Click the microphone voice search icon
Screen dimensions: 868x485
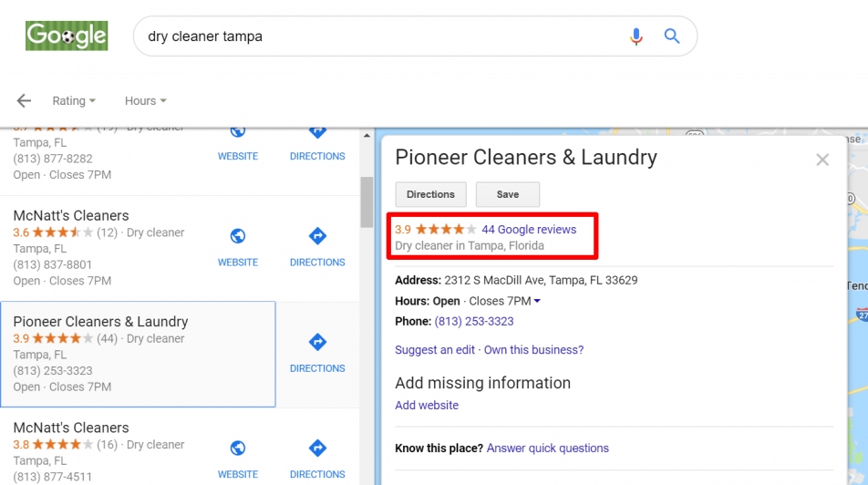[636, 36]
